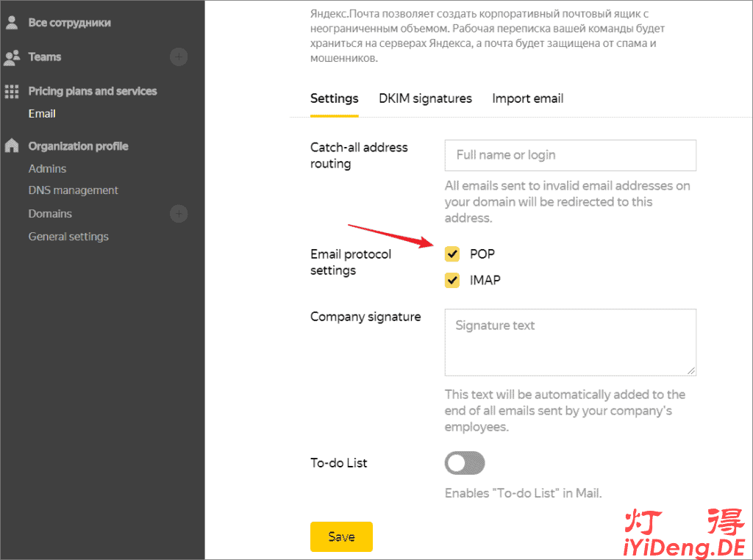Viewport: 753px width, 560px height.
Task: Add a new team with plus icon
Action: click(179, 57)
